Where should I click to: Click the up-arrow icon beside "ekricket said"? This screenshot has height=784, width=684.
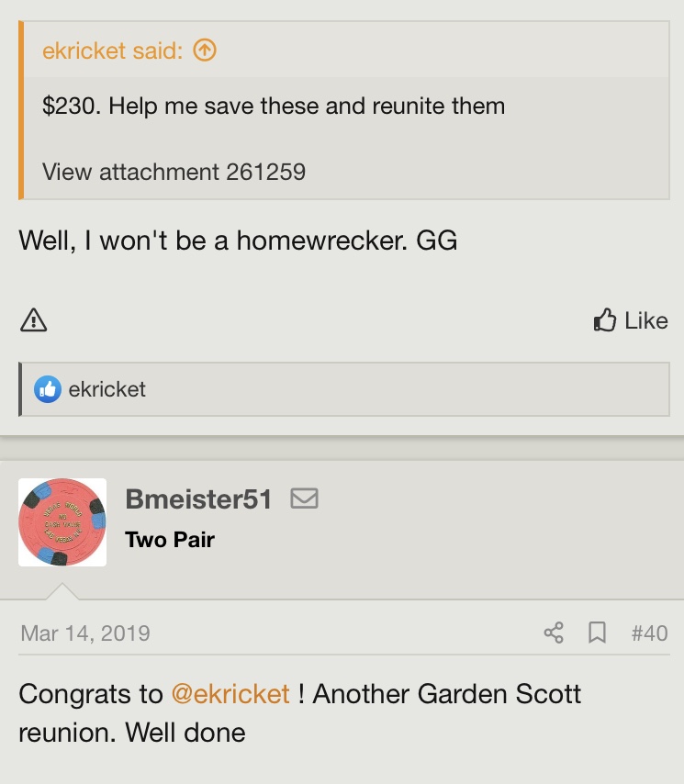[x=206, y=50]
